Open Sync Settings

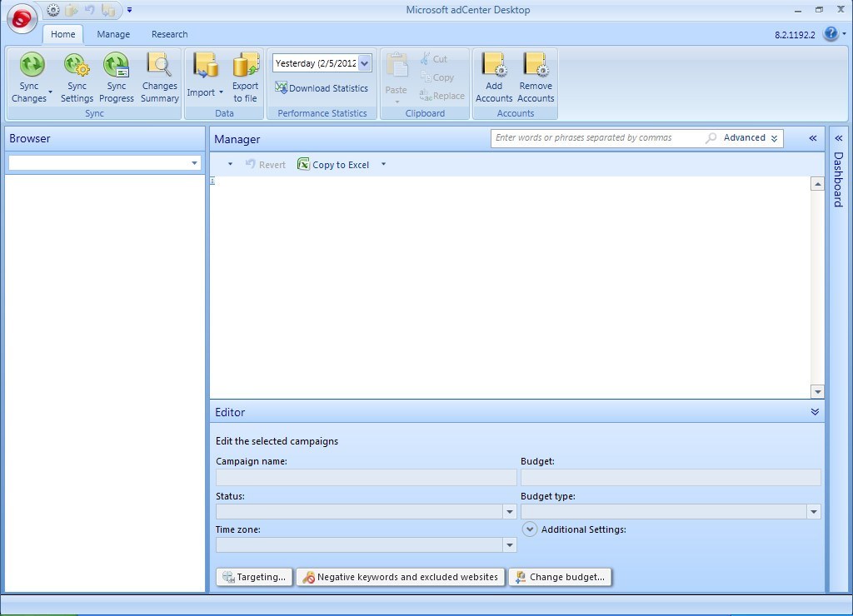click(77, 77)
